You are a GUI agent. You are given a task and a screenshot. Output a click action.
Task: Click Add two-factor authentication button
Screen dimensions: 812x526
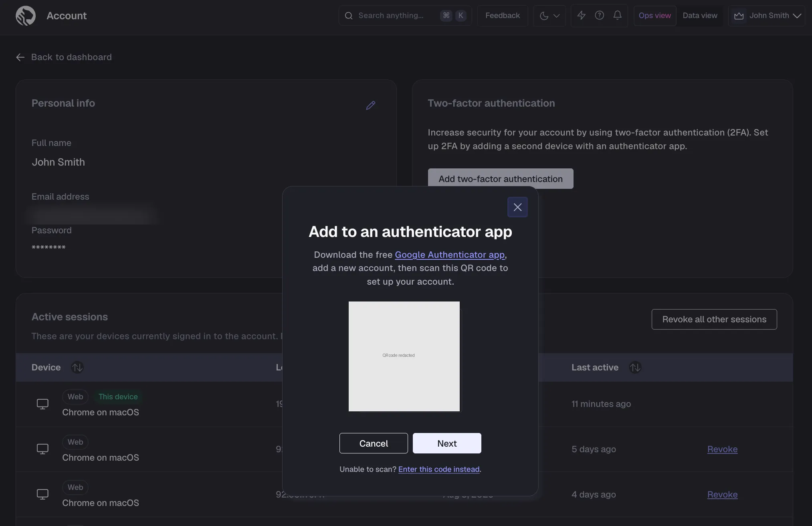click(x=501, y=179)
